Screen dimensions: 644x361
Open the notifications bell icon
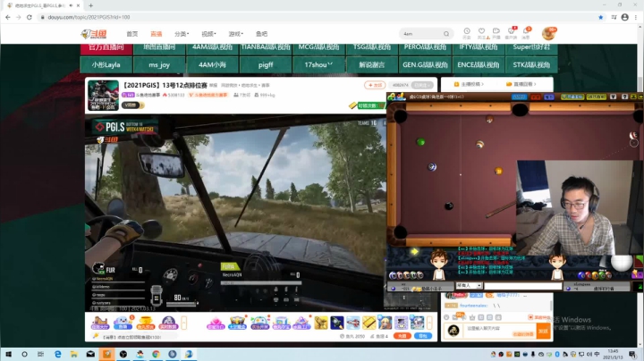point(526,33)
